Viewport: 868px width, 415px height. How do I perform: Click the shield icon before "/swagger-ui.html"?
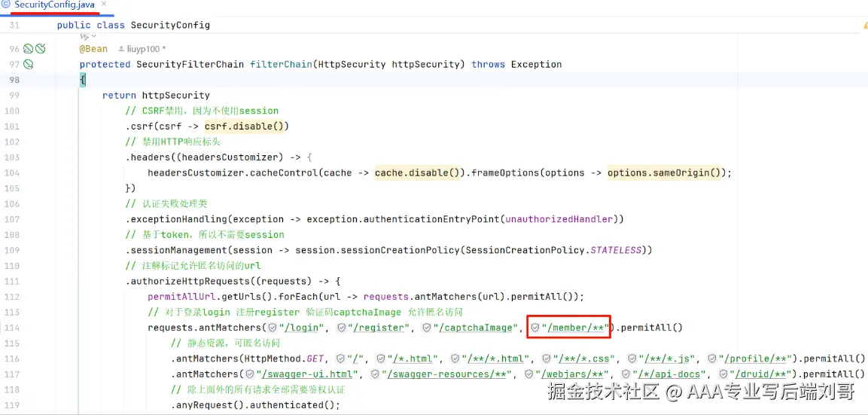(x=250, y=374)
